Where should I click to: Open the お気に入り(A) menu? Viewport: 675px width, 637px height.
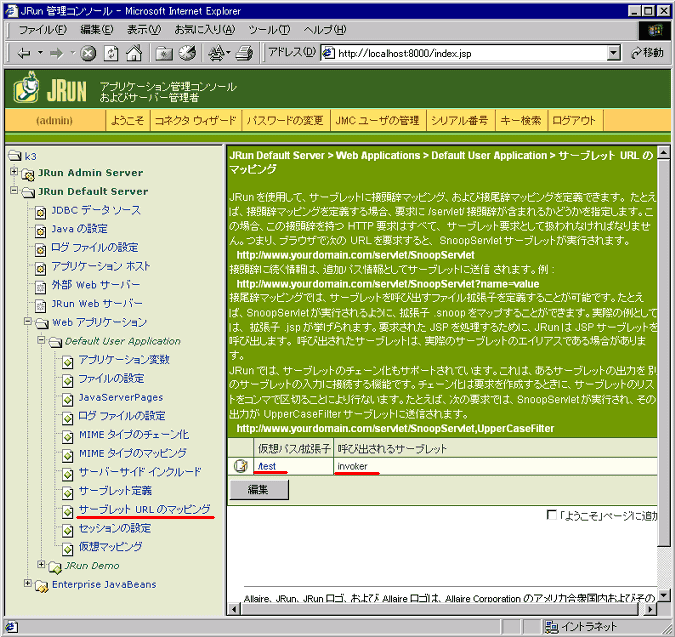tap(204, 30)
